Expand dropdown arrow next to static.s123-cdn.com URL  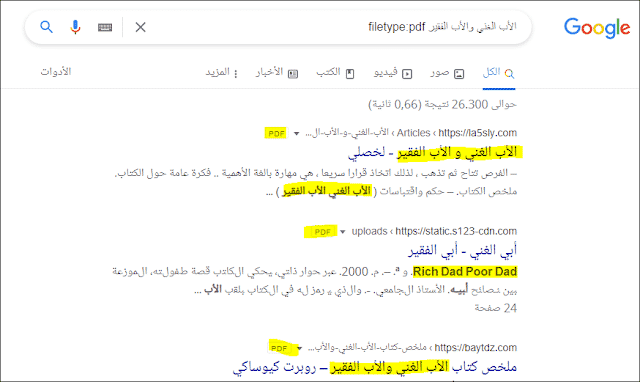pos(343,232)
